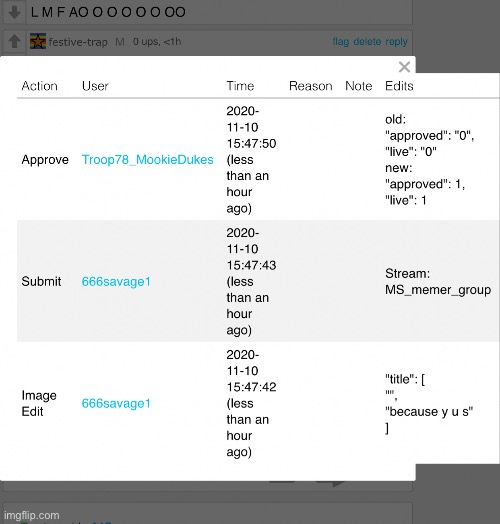The image size is (500, 524).
Task: Close the moderation log popup
Action: (x=404, y=67)
